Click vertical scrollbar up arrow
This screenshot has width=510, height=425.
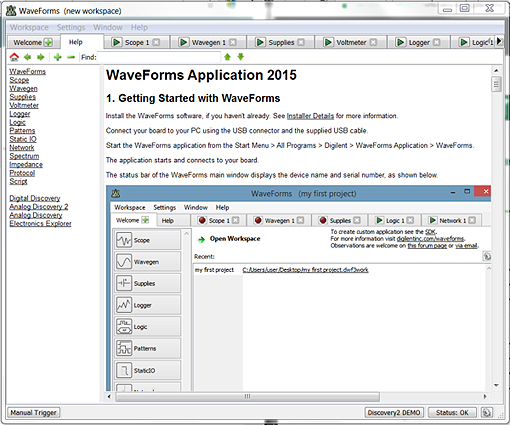coord(496,71)
